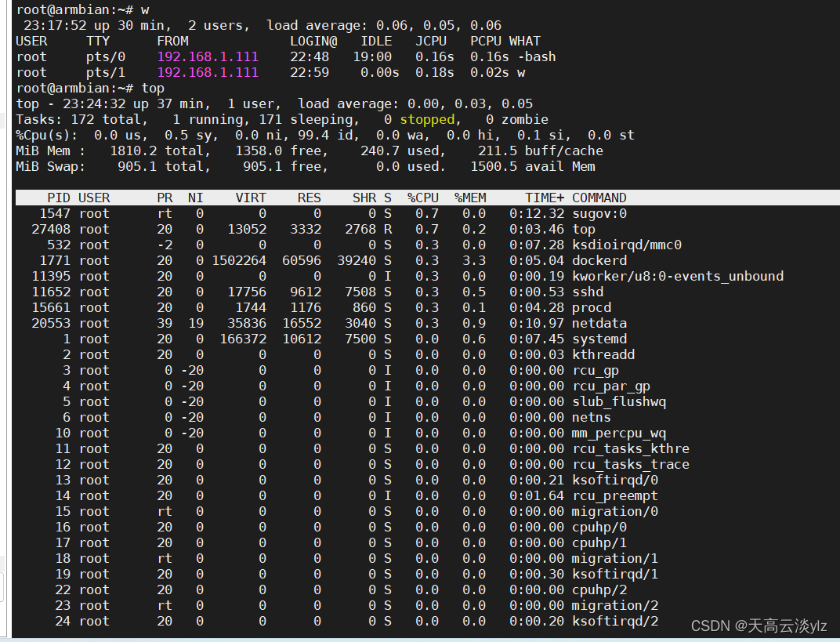
Task: Click the ksoftirqd/2 process name
Action: pos(614,621)
